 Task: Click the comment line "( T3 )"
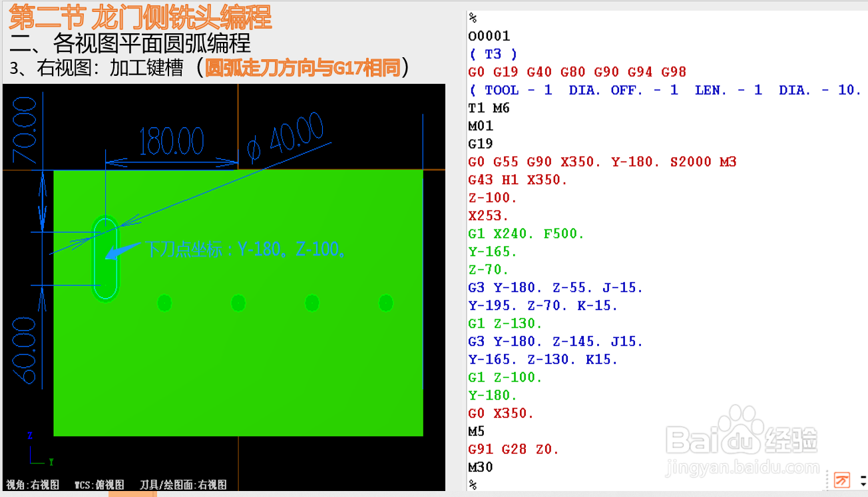pyautogui.click(x=493, y=54)
